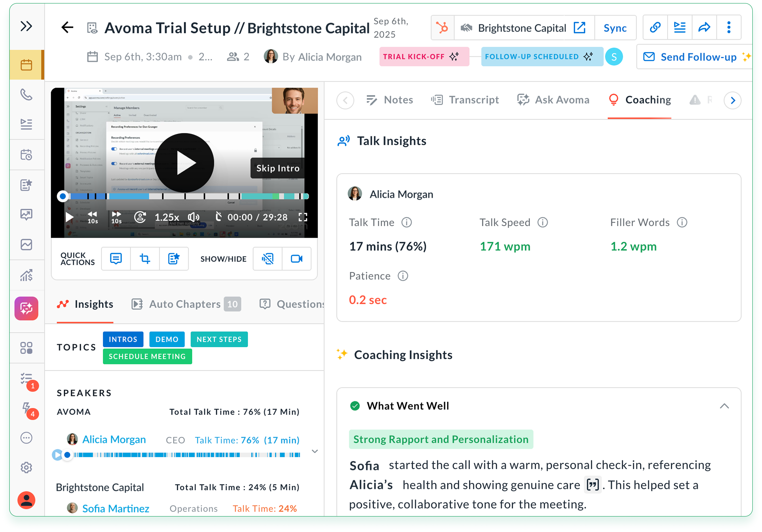Create a snippet with the crop quick action

[x=145, y=259]
